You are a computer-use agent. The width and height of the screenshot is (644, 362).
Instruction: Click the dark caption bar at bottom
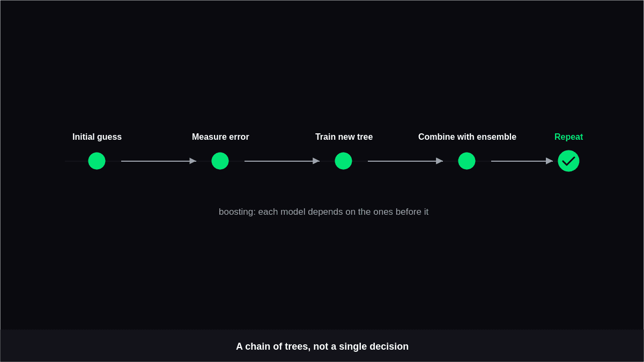[x=322, y=345]
